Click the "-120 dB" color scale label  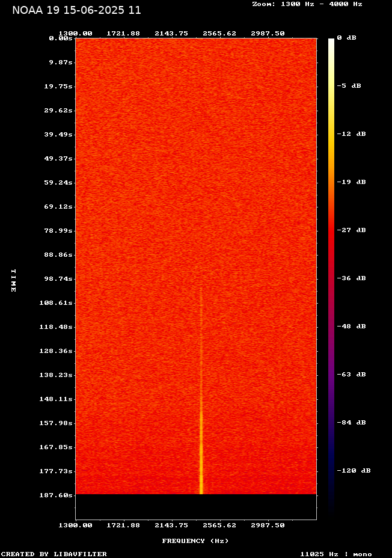(354, 470)
